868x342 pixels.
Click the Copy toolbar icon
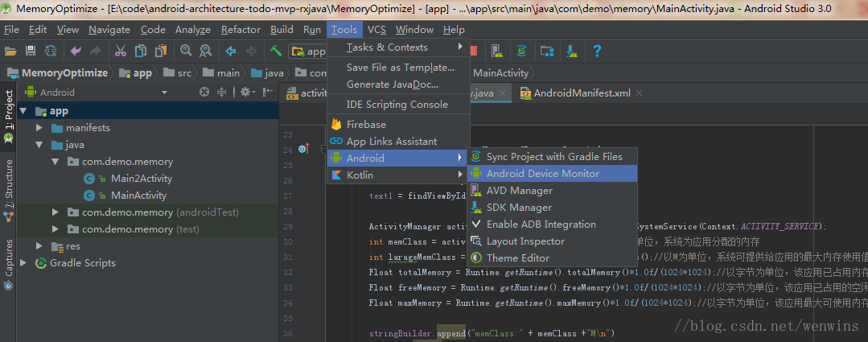click(x=141, y=52)
